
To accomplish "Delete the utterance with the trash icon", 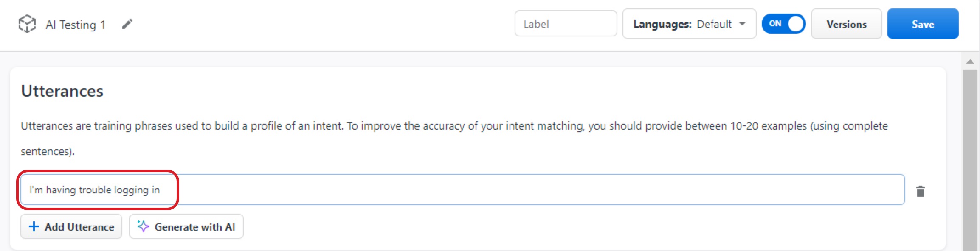I will pyautogui.click(x=920, y=191).
